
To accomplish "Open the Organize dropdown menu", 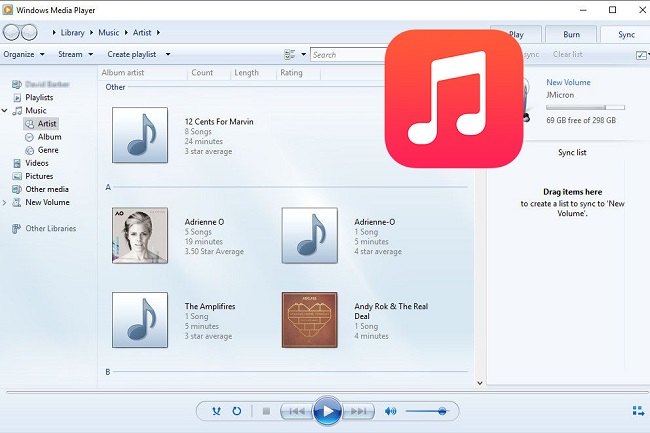I will (24, 54).
